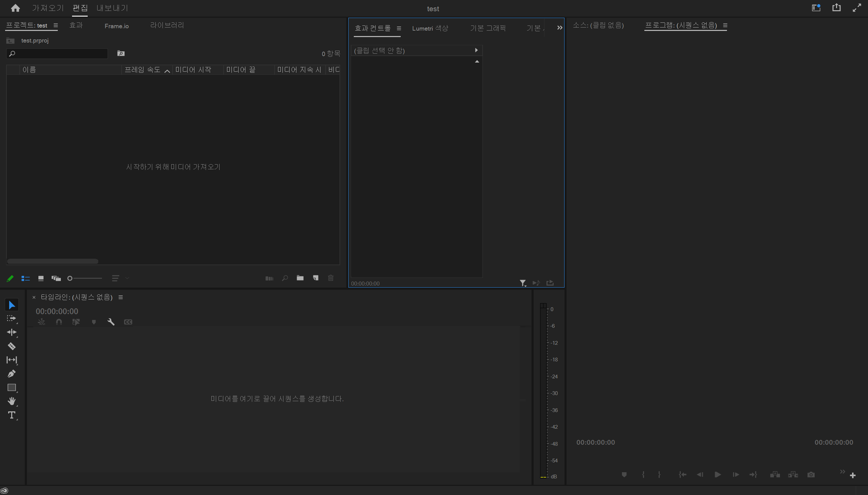Toggle snap in timeline with the magnet icon

59,322
